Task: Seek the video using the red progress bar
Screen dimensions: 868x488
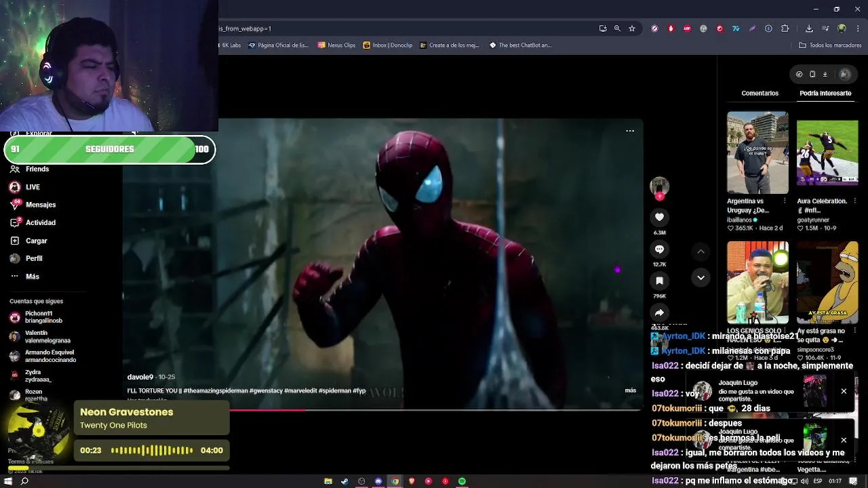Action: pyautogui.click(x=435, y=409)
